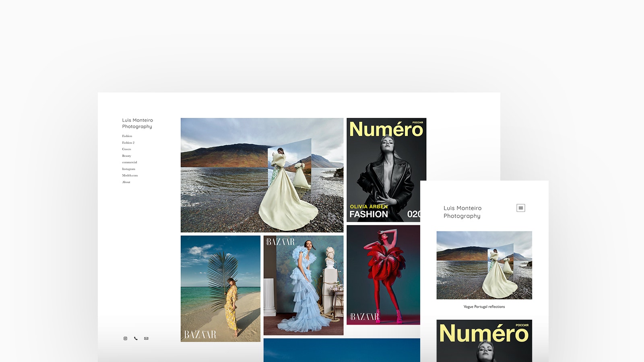The height and width of the screenshot is (362, 644).
Task: Click the email envelope icon
Action: pyautogui.click(x=146, y=339)
